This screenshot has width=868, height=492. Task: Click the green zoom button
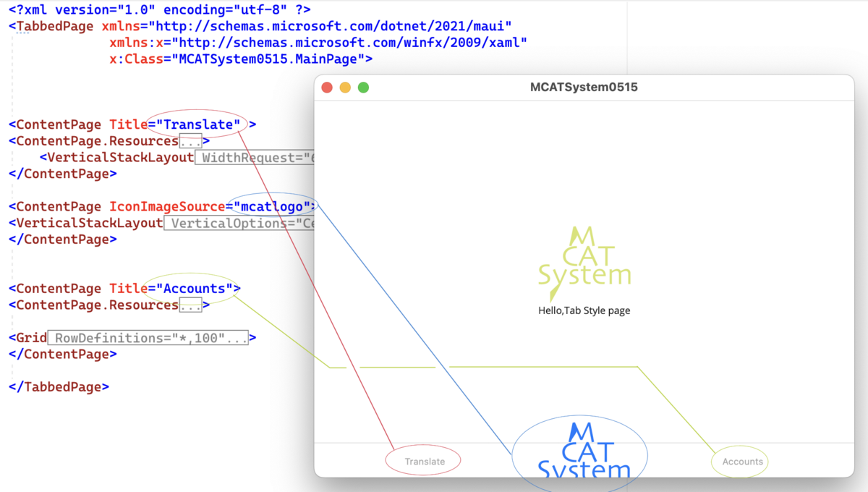(363, 87)
